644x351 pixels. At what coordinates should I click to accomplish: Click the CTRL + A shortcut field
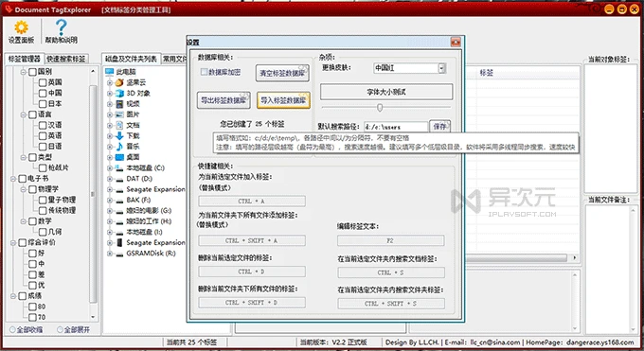tap(252, 202)
